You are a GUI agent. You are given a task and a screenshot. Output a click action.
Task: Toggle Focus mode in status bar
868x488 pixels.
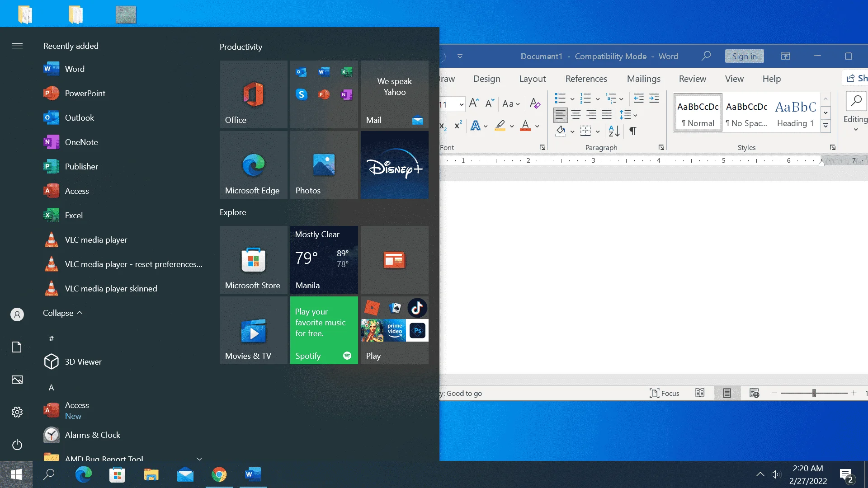(664, 393)
